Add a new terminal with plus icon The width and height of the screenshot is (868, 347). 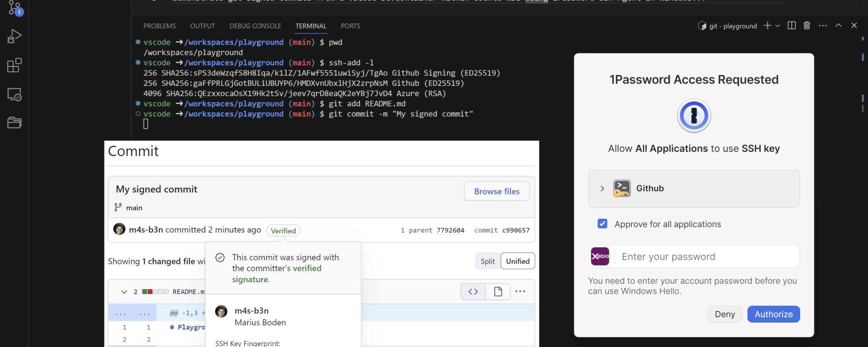[x=767, y=26]
